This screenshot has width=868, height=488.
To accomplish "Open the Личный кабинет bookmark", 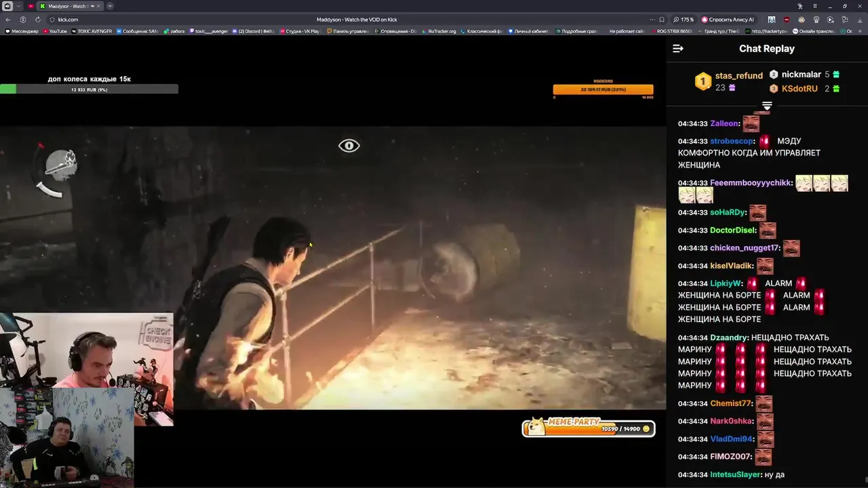I will pyautogui.click(x=528, y=31).
